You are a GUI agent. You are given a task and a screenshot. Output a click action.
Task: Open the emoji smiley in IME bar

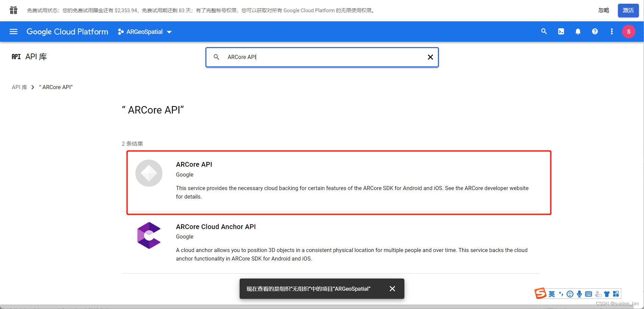[x=570, y=294]
